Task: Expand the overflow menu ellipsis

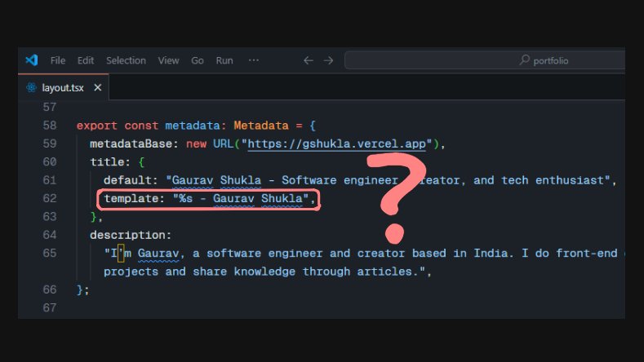Action: click(254, 60)
